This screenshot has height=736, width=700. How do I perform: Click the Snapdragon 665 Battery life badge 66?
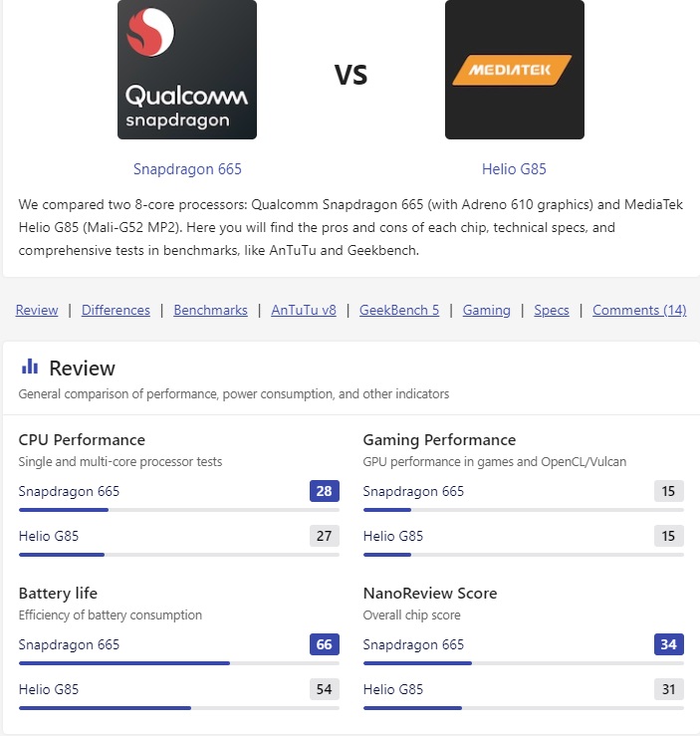pyautogui.click(x=324, y=644)
